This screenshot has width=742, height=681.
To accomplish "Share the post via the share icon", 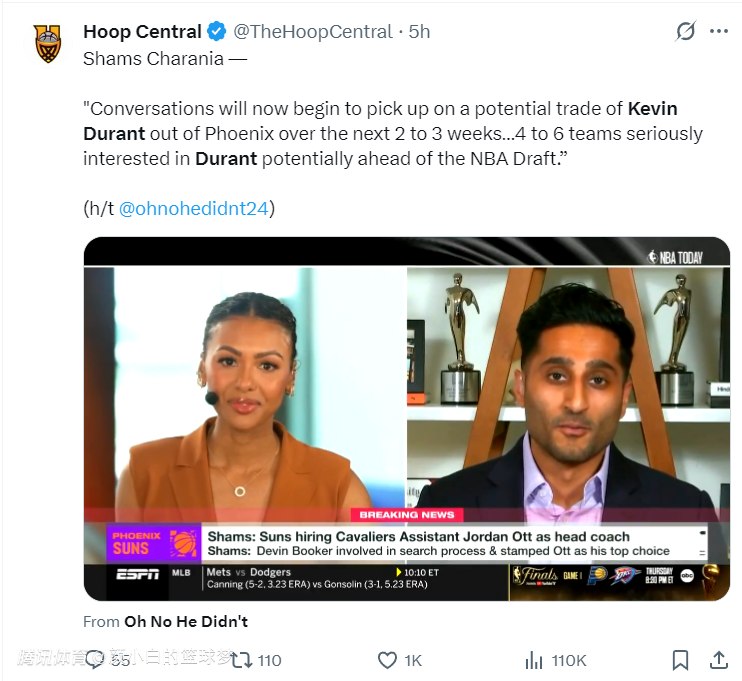I will pyautogui.click(x=718, y=660).
